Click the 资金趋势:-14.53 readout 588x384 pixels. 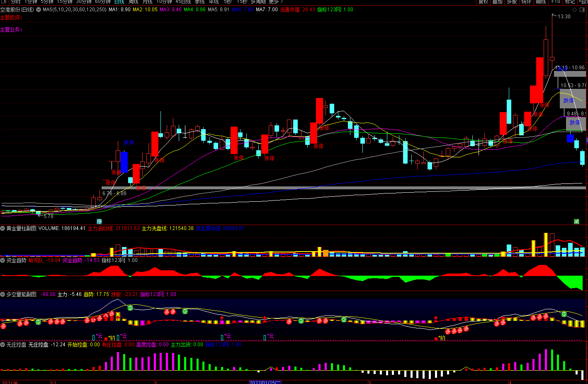tap(81, 260)
